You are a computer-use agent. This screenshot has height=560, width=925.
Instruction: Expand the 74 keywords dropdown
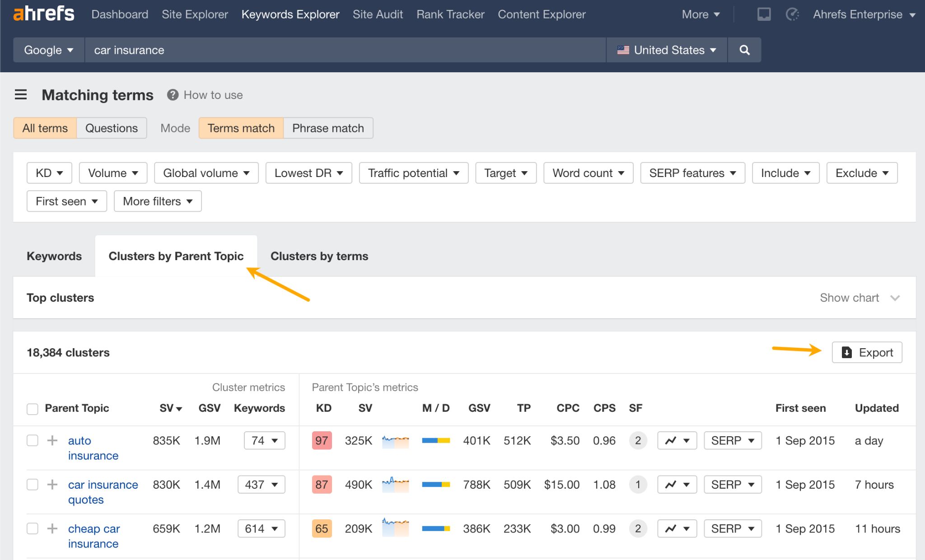[x=265, y=440]
